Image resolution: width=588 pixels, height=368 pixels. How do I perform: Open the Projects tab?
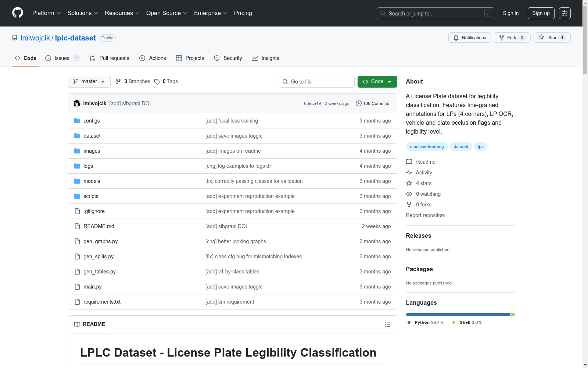pyautogui.click(x=190, y=58)
